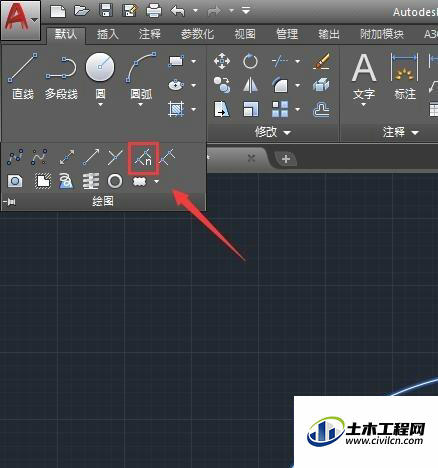Open a drawing file icon

coord(81,11)
